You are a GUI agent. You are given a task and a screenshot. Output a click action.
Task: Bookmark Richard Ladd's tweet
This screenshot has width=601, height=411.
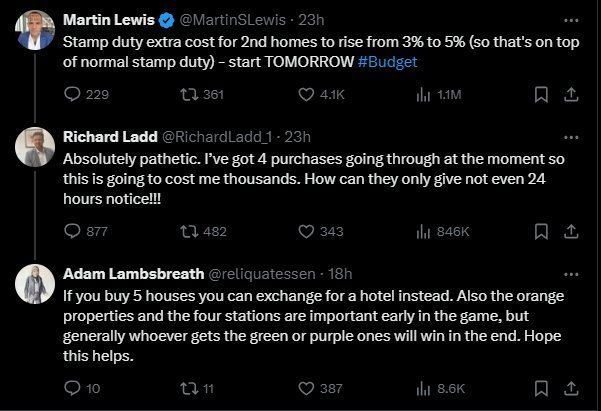[541, 232]
